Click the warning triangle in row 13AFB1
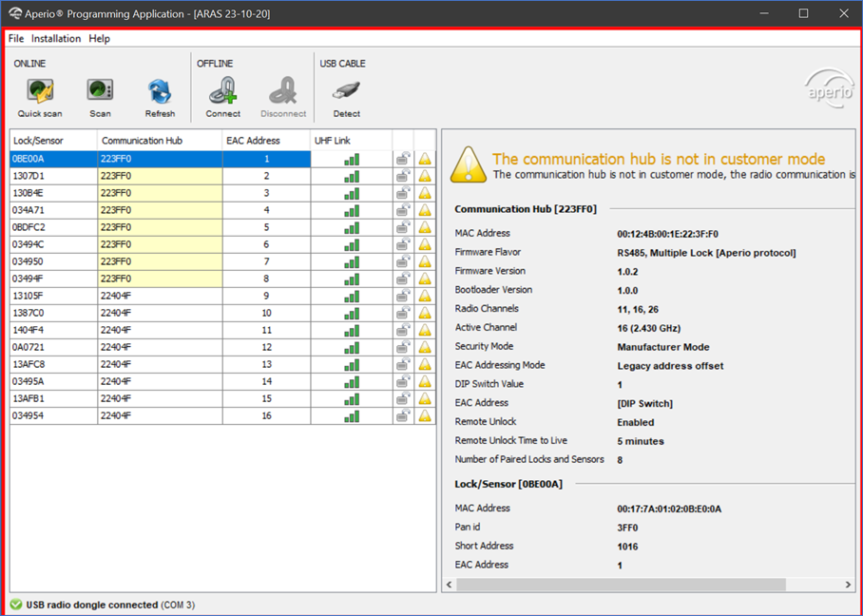 click(x=424, y=398)
